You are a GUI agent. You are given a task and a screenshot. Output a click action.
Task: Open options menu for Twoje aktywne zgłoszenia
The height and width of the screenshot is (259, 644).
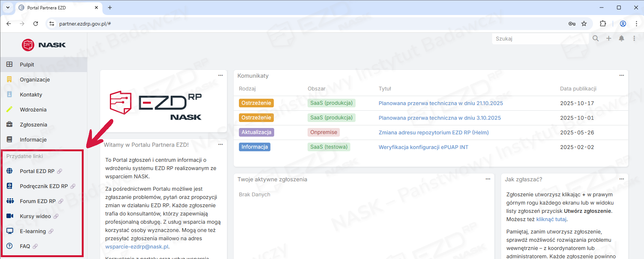click(x=488, y=179)
